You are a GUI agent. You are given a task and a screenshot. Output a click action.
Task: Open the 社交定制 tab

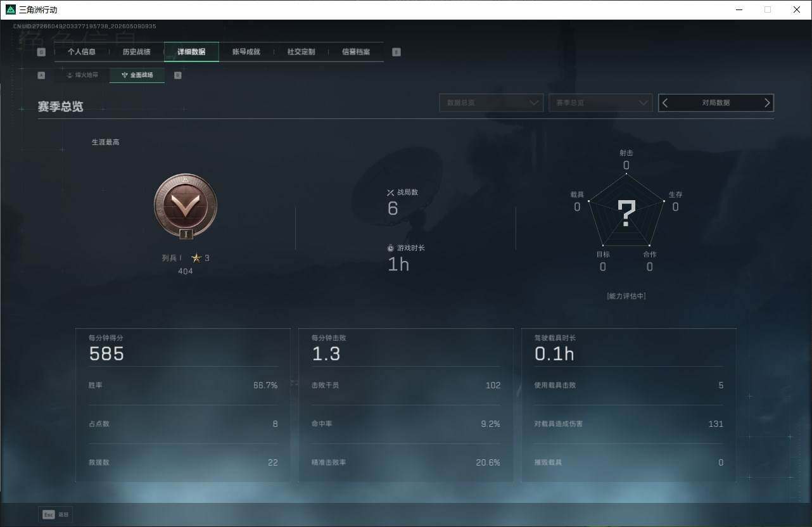[x=301, y=52]
